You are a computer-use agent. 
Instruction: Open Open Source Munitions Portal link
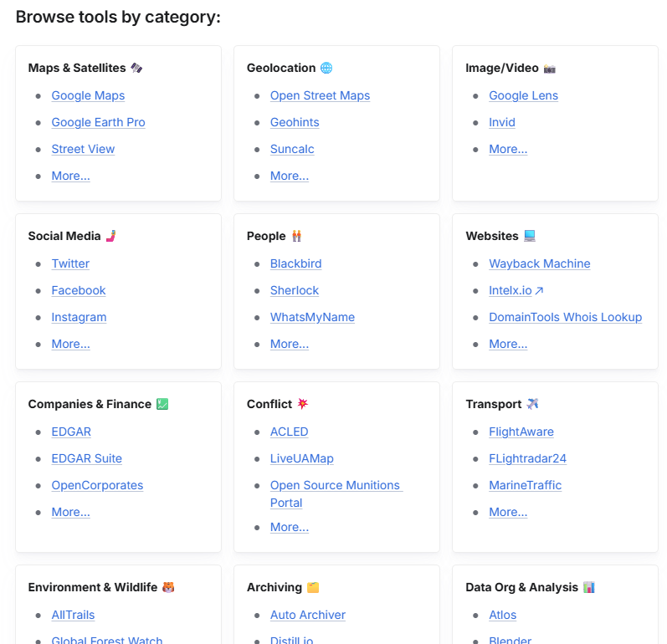[x=335, y=493]
